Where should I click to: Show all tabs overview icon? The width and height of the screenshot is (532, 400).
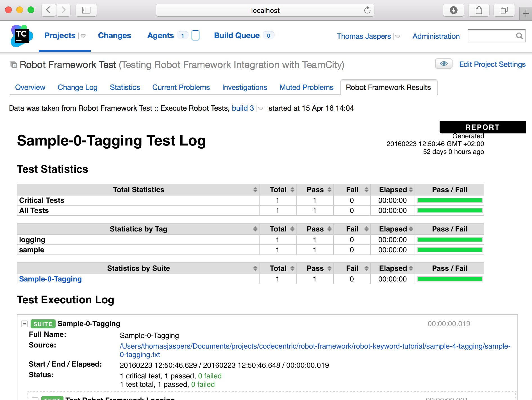(x=504, y=10)
